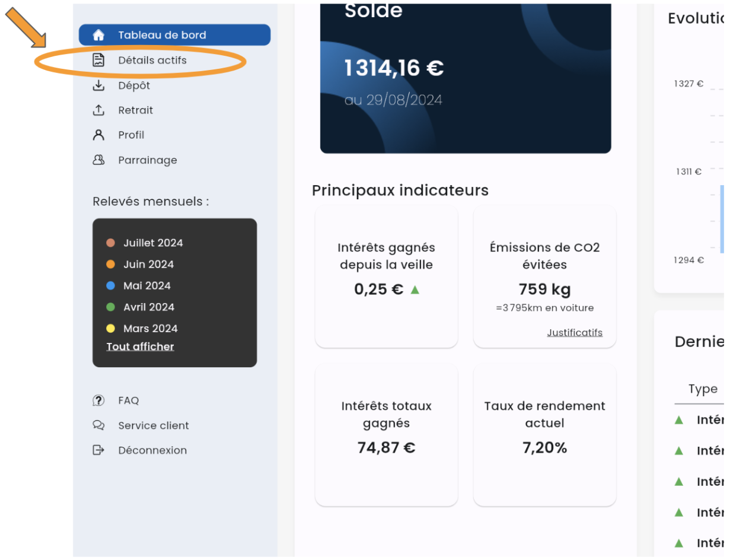Click the Retrait upload icon
The height and width of the screenshot is (560, 733).
click(98, 110)
